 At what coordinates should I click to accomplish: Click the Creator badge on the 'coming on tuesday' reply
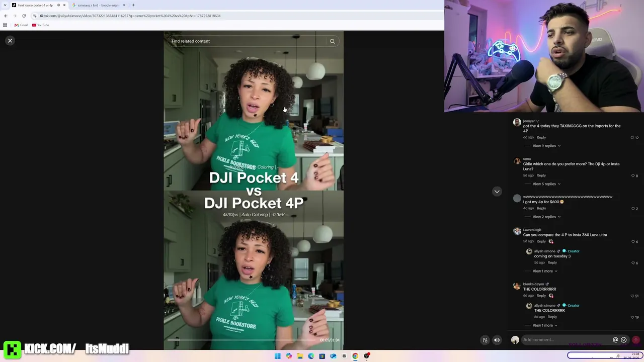[574, 251]
